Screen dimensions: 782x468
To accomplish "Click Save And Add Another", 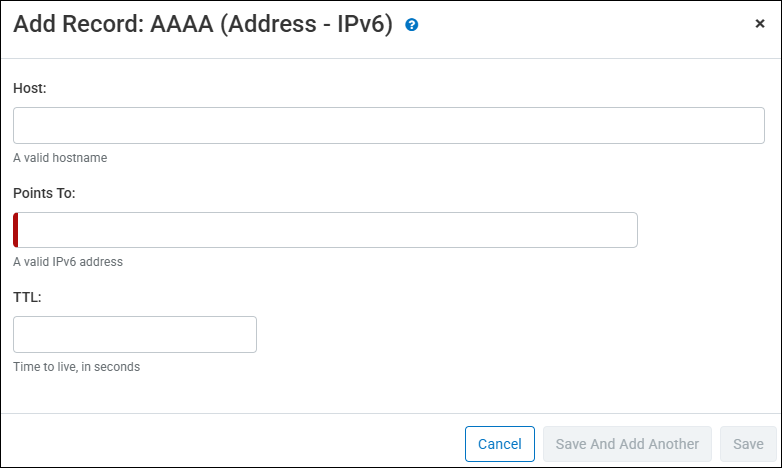I will pyautogui.click(x=627, y=444).
